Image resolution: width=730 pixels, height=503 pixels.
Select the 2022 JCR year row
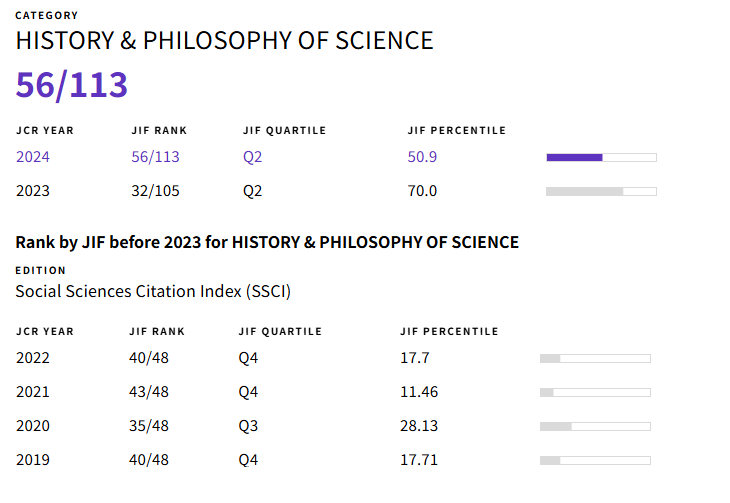point(33,358)
